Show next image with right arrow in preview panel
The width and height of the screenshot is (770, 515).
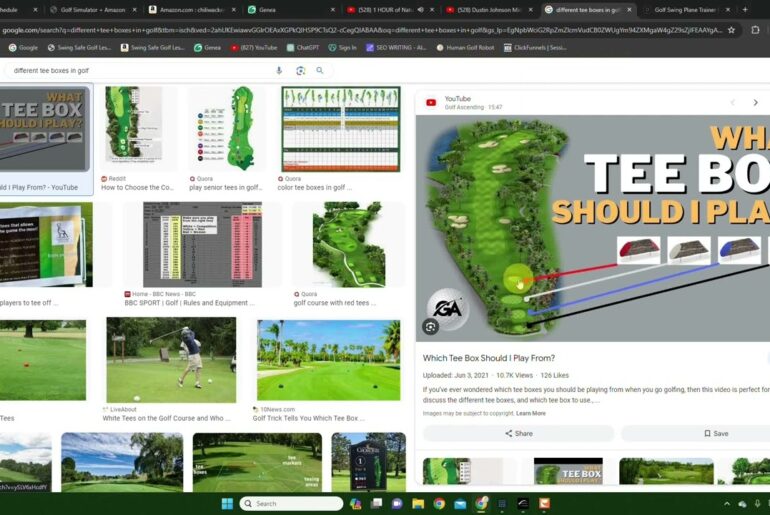point(755,102)
